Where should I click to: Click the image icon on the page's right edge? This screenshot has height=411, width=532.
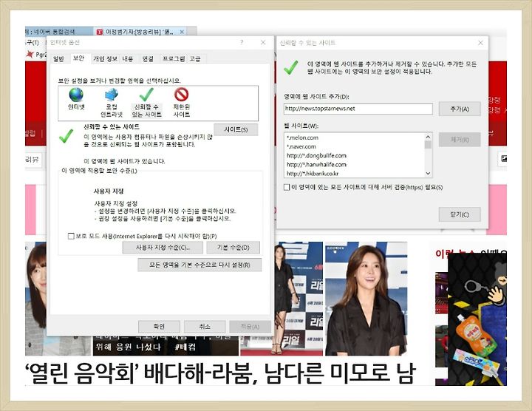click(504, 158)
